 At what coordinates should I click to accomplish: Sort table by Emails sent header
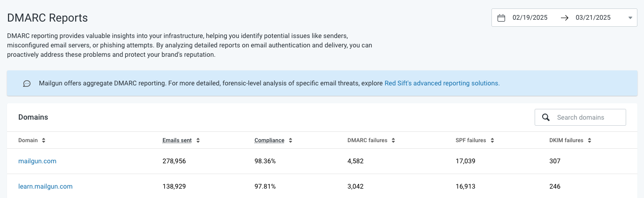(177, 140)
